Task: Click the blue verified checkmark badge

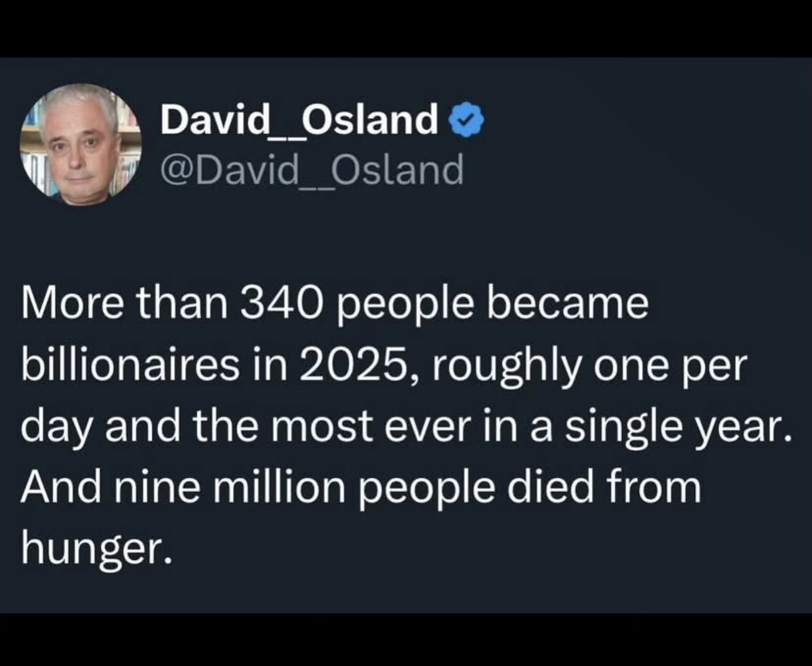Action: tap(469, 121)
